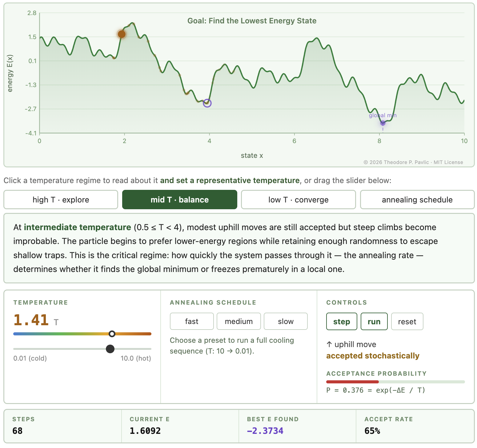The height and width of the screenshot is (448, 477).
Task: Choose the fast annealing preset
Action: point(191,321)
